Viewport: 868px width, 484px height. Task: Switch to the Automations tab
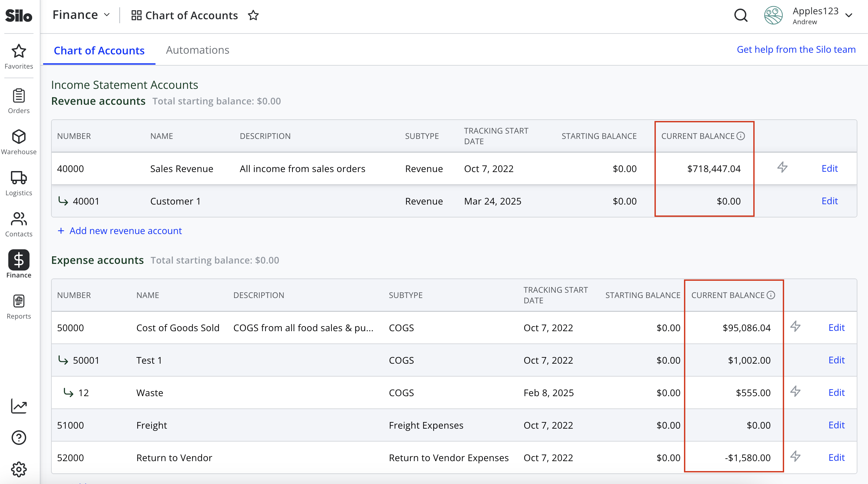click(198, 50)
